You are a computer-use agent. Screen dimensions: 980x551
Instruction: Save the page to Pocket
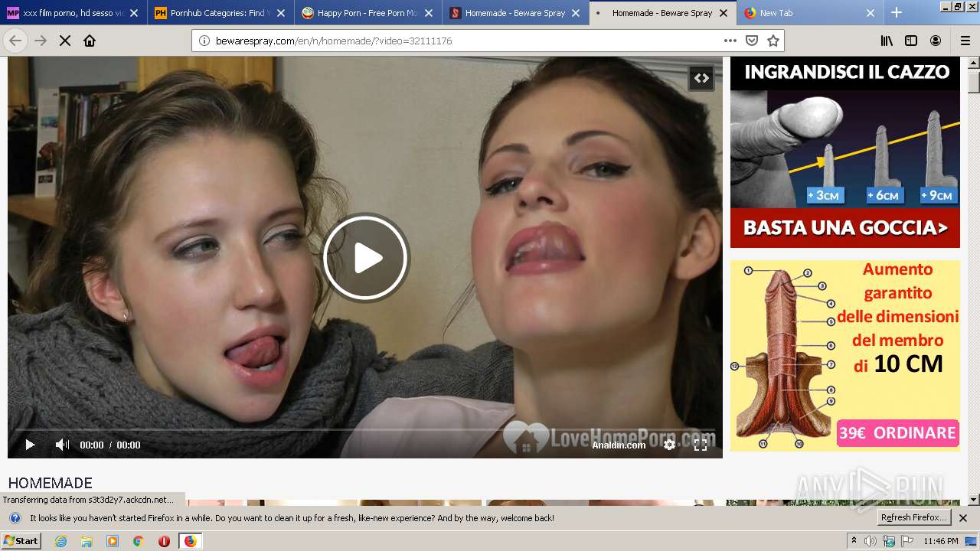(x=752, y=41)
